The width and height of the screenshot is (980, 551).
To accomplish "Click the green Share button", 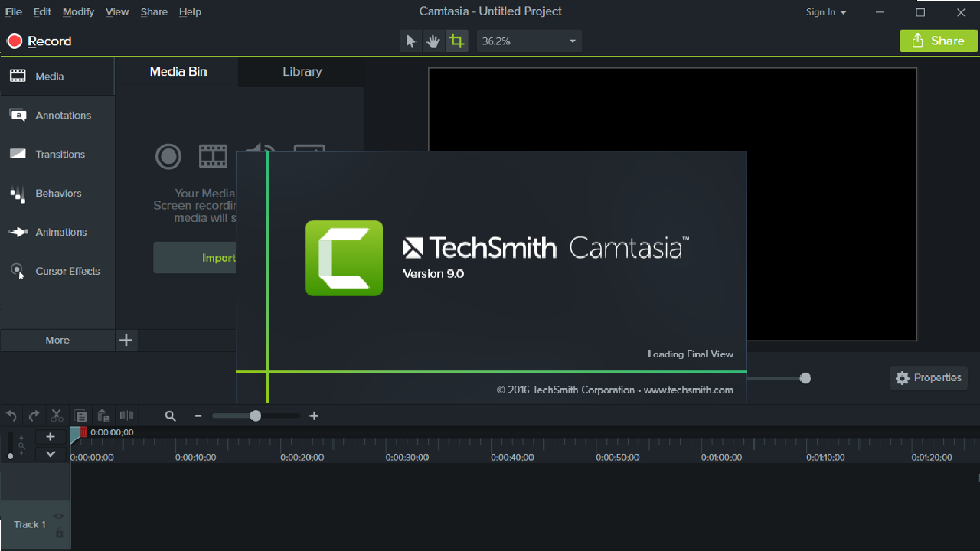I will (939, 41).
